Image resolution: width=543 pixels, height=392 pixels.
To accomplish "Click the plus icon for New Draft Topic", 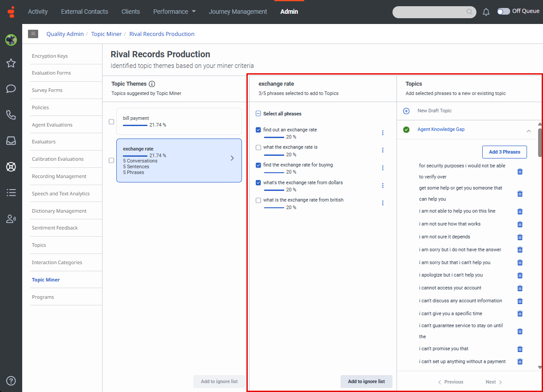I will [x=406, y=111].
